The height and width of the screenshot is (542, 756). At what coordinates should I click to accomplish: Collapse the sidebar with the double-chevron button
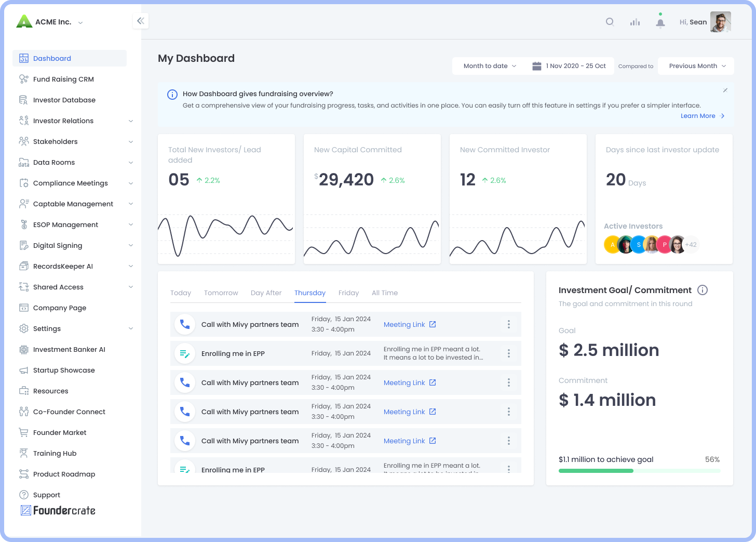(141, 21)
